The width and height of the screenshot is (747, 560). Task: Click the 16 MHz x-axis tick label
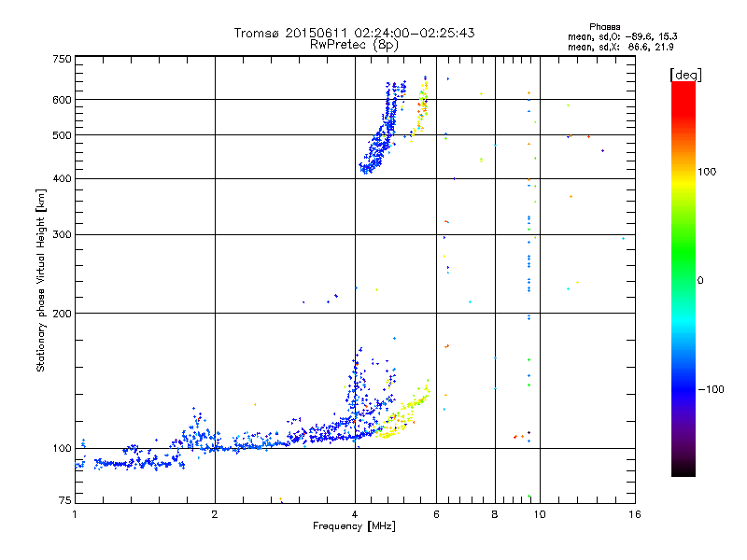click(635, 514)
